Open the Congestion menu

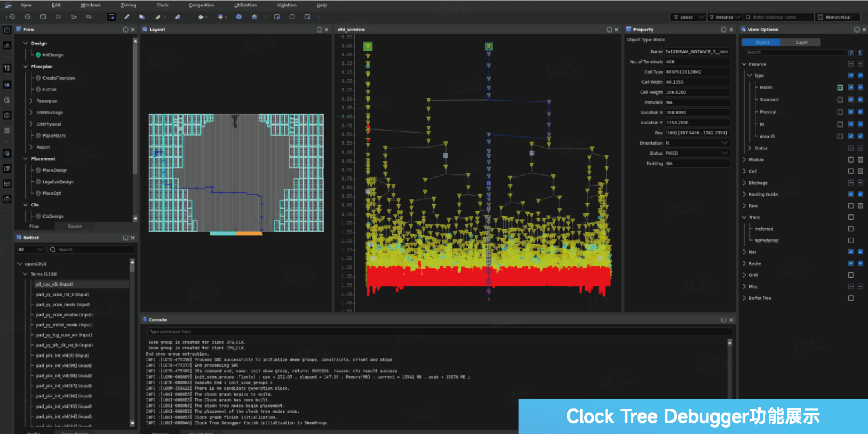tap(202, 5)
